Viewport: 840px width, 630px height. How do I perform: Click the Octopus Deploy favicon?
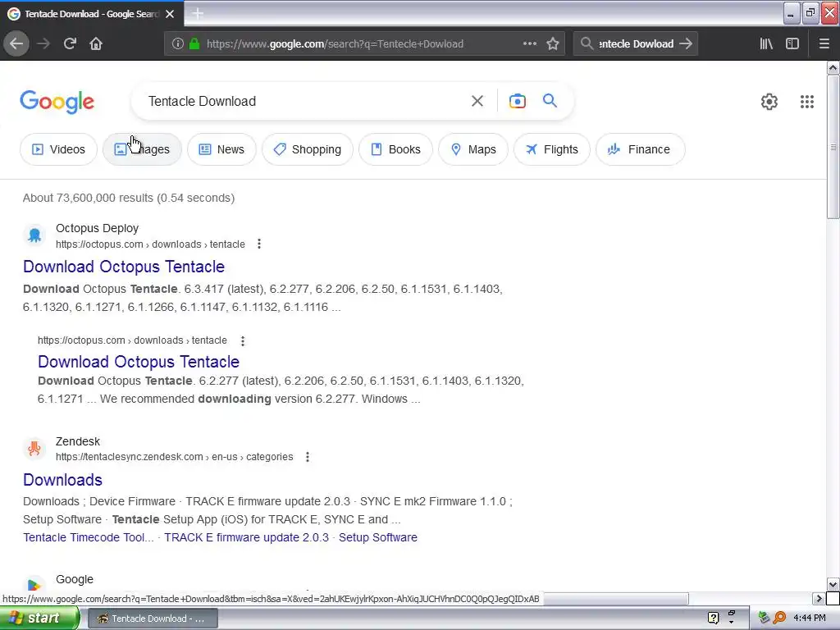click(x=34, y=235)
